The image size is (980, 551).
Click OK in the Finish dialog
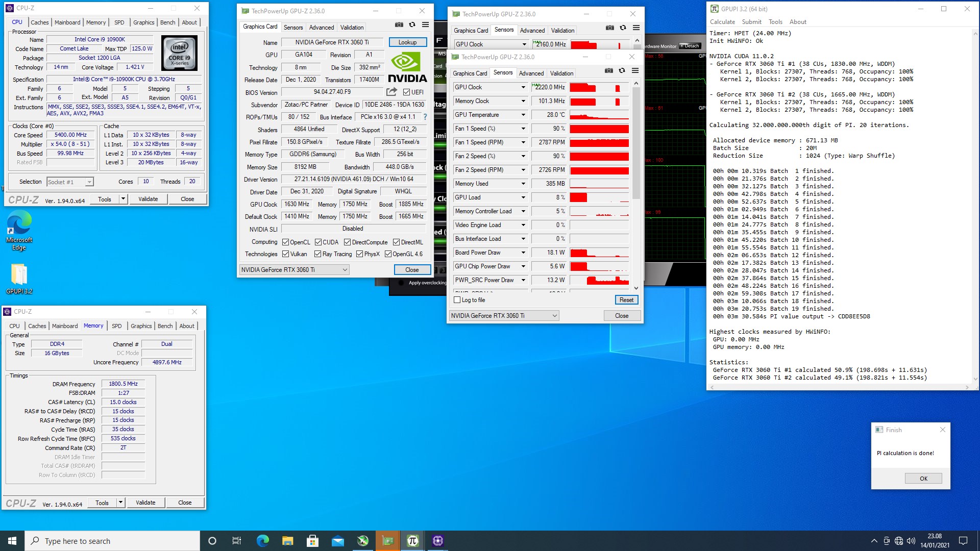pos(923,479)
